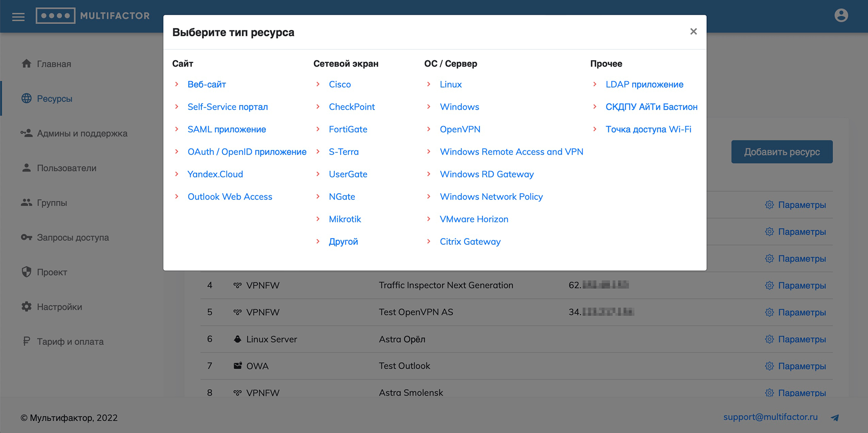Click the icon beside Админы и поддержка

click(26, 133)
